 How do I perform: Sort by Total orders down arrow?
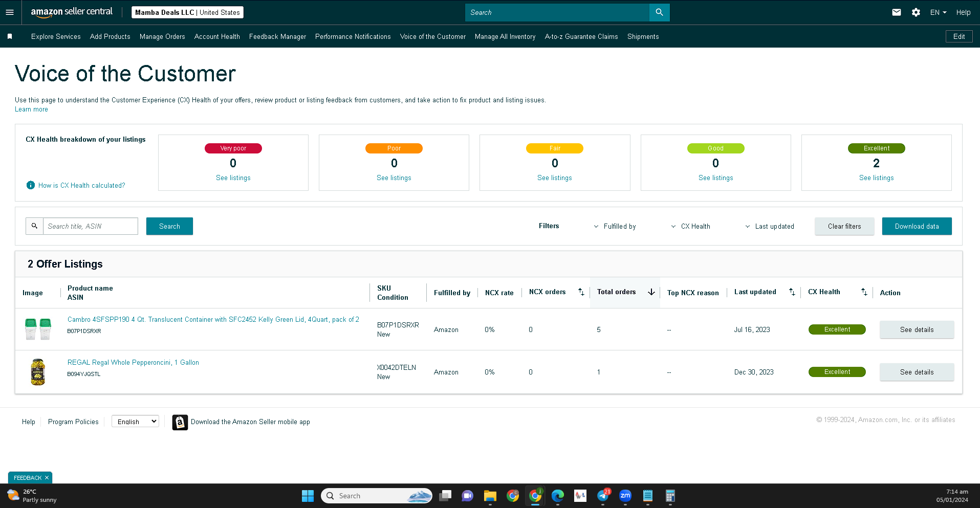[x=651, y=292]
